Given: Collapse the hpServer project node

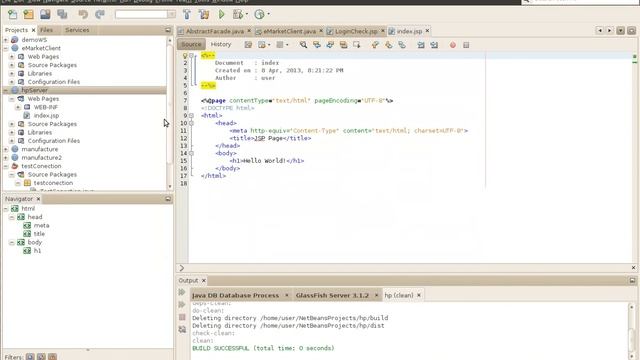Looking at the screenshot, I should [6, 90].
